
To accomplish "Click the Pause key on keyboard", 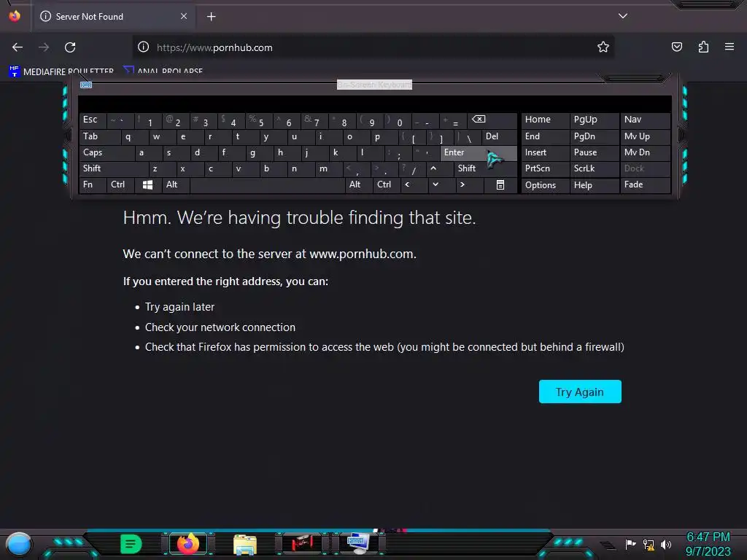I will click(594, 152).
